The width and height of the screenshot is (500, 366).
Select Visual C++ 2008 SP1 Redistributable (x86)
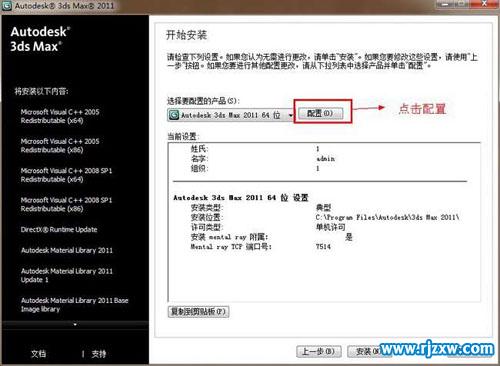tap(66, 204)
